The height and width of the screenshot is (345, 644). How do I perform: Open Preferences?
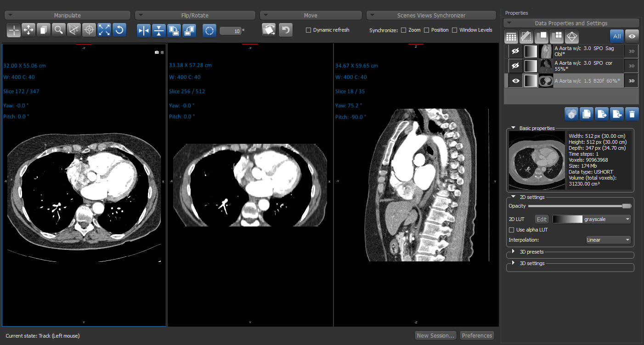(477, 336)
